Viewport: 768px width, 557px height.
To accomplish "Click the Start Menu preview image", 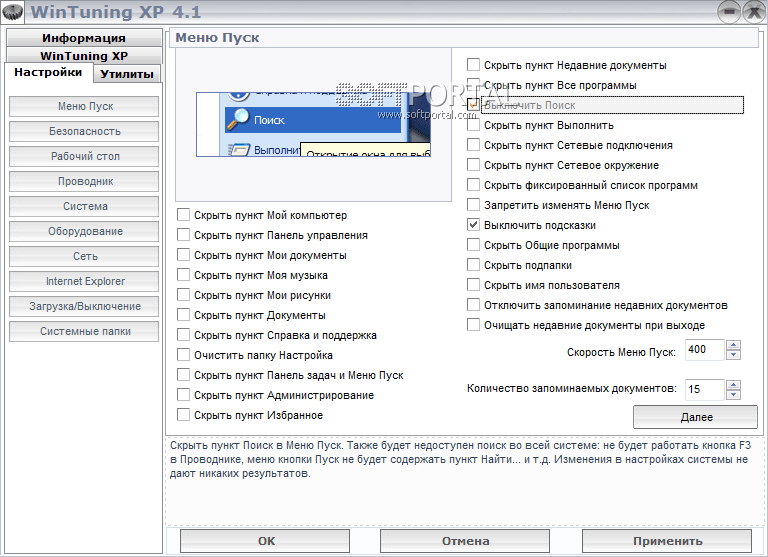I will [x=313, y=124].
